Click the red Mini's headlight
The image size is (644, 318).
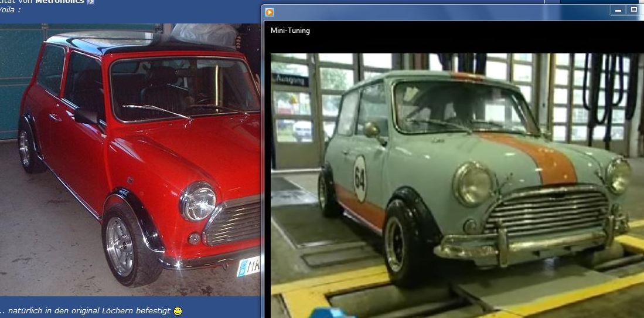(x=198, y=201)
